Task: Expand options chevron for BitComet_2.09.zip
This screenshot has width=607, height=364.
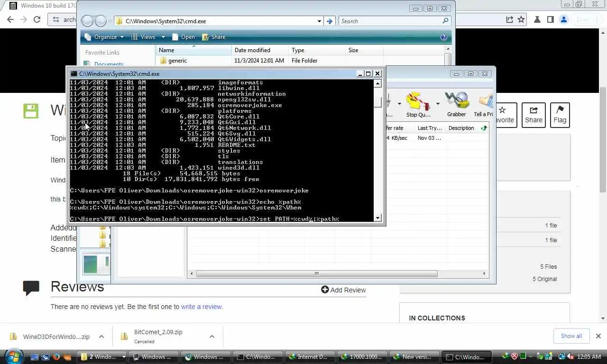Action: coord(212,337)
